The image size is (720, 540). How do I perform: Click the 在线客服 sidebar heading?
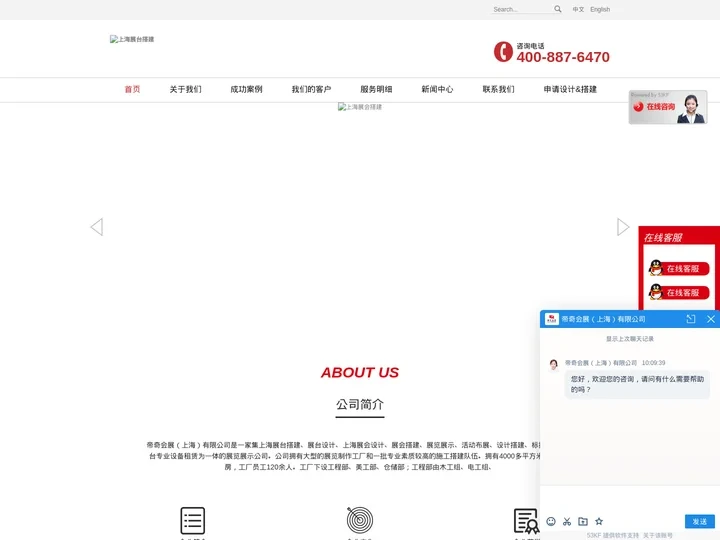pyautogui.click(x=663, y=237)
